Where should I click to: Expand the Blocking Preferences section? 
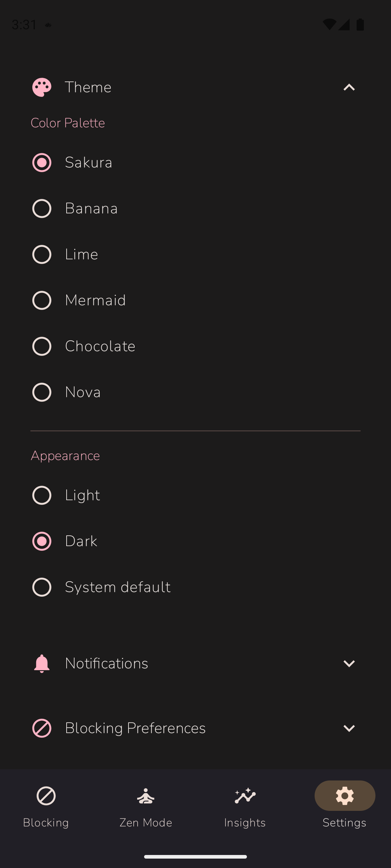(x=349, y=728)
